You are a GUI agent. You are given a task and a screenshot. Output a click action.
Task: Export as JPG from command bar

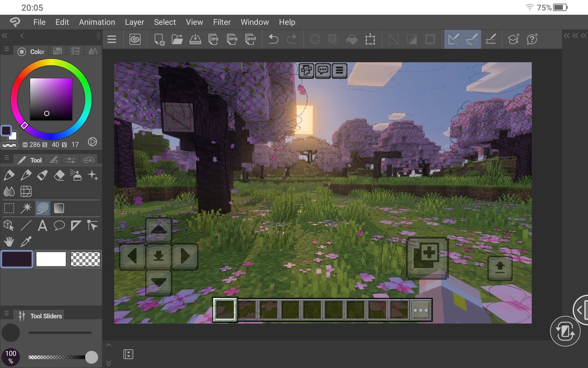click(213, 39)
